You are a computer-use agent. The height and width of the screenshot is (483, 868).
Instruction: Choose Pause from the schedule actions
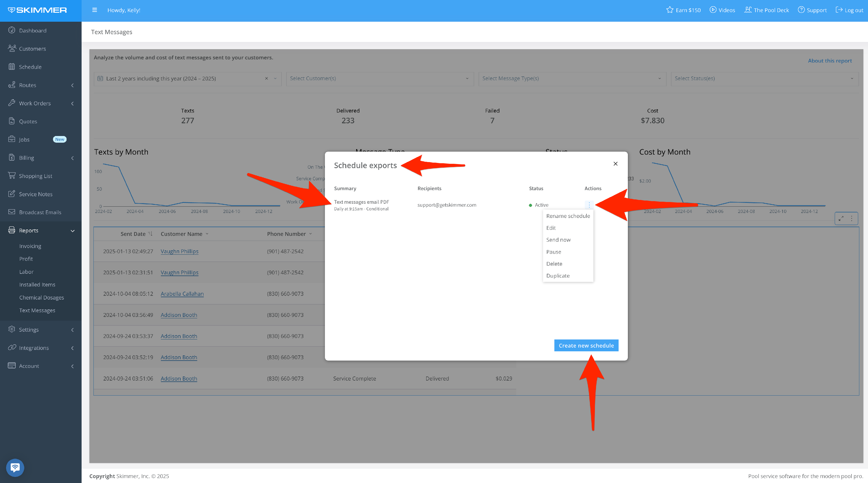[x=553, y=252]
